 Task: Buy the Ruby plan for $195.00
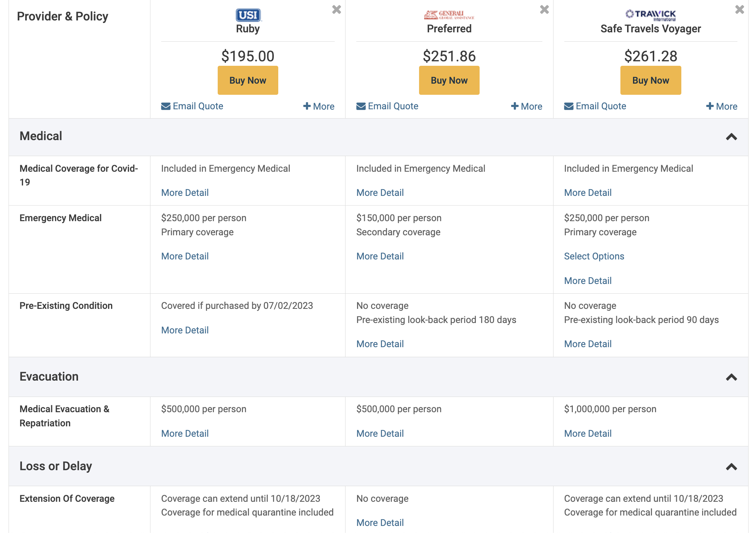tap(248, 80)
